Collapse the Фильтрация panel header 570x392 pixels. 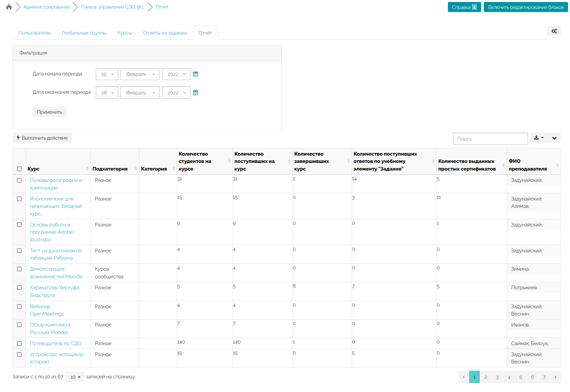147,53
